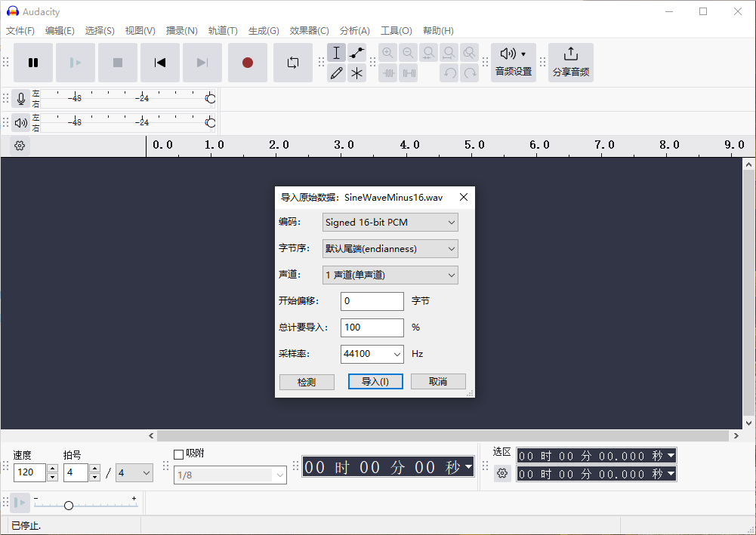Image resolution: width=756 pixels, height=535 pixels.
Task: Click the 检测 button
Action: tap(307, 382)
